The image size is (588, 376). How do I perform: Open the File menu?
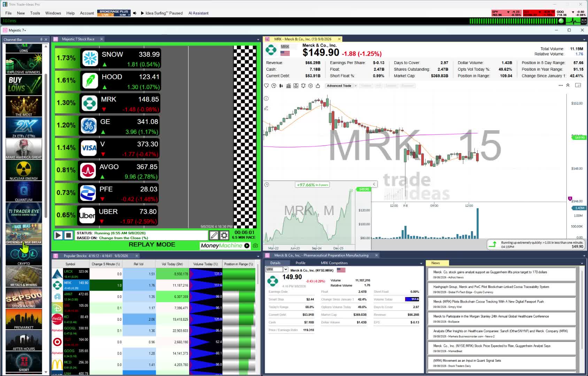click(8, 13)
